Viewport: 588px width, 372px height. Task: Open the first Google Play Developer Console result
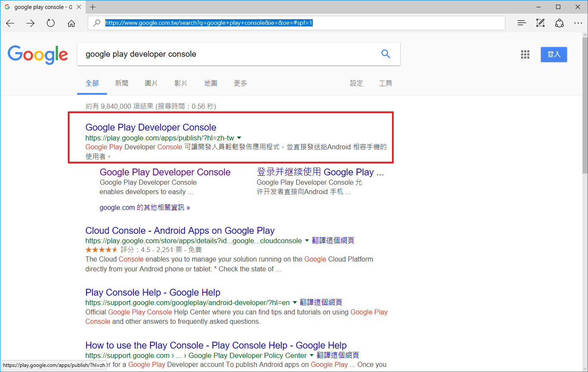(x=151, y=127)
